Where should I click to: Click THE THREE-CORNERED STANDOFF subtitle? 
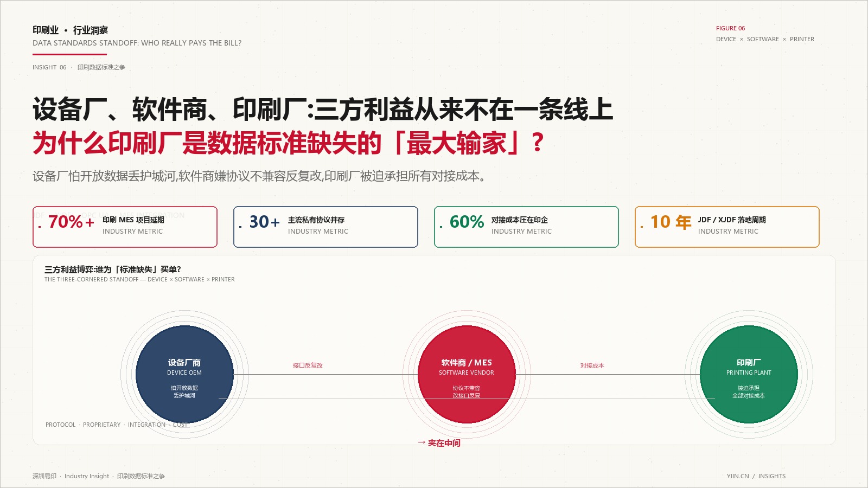(139, 279)
